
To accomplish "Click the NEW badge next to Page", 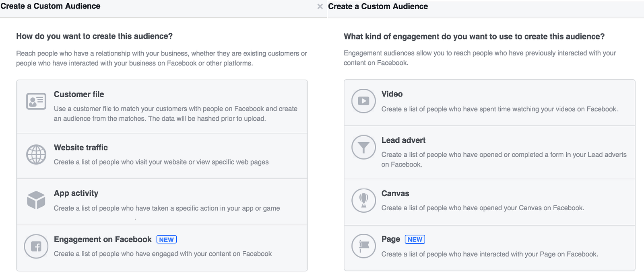I will [x=415, y=240].
